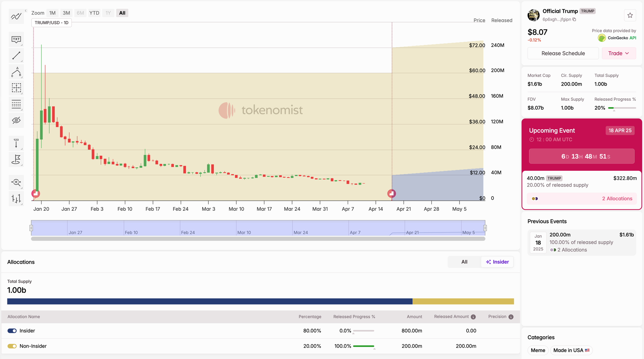The height and width of the screenshot is (359, 644).
Task: Click the Released Amount info icon
Action: (473, 317)
